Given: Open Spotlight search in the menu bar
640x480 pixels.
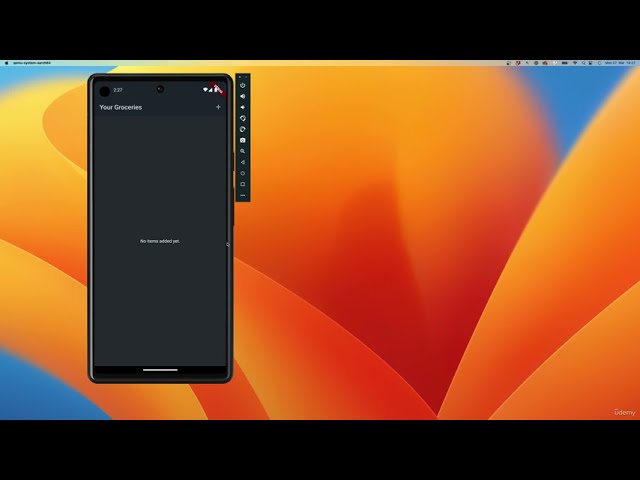Looking at the screenshot, I should 584,63.
